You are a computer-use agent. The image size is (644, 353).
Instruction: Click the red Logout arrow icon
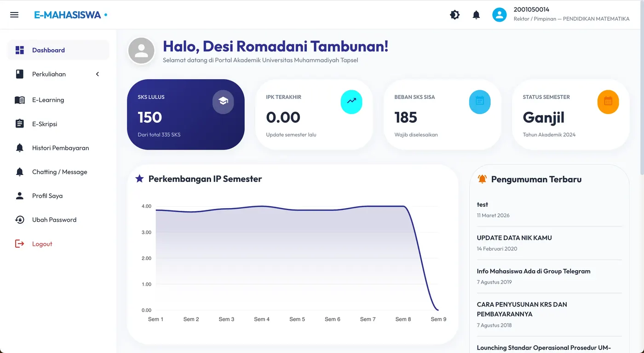[x=19, y=243]
